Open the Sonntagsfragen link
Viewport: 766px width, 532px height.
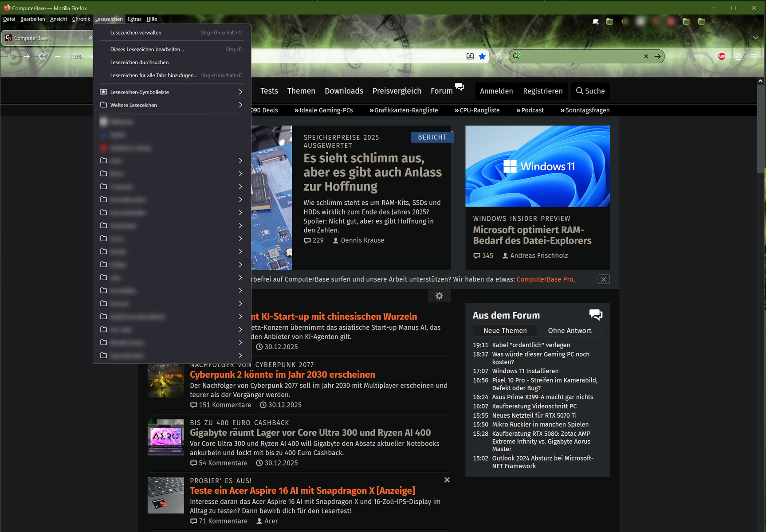coord(585,110)
